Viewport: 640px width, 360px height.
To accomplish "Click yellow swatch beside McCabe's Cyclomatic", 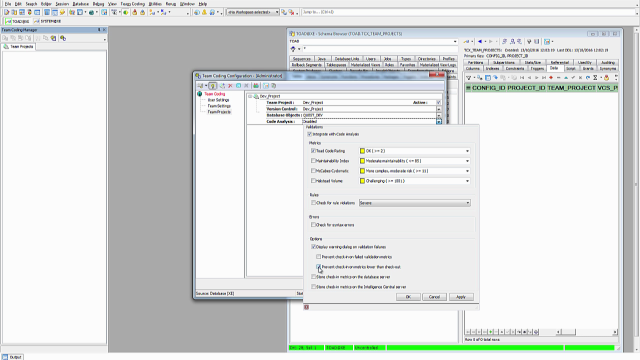I will point(362,171).
